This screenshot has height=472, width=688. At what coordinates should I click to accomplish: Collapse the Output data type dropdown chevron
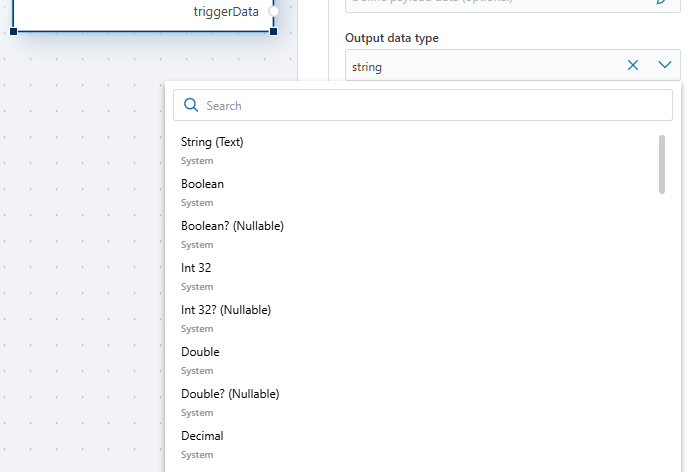pos(665,66)
